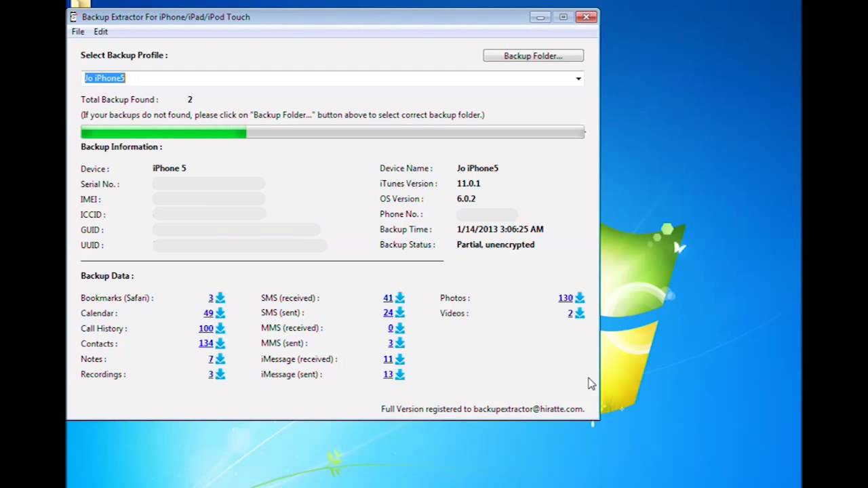Open the Calendar count link 49

point(208,313)
